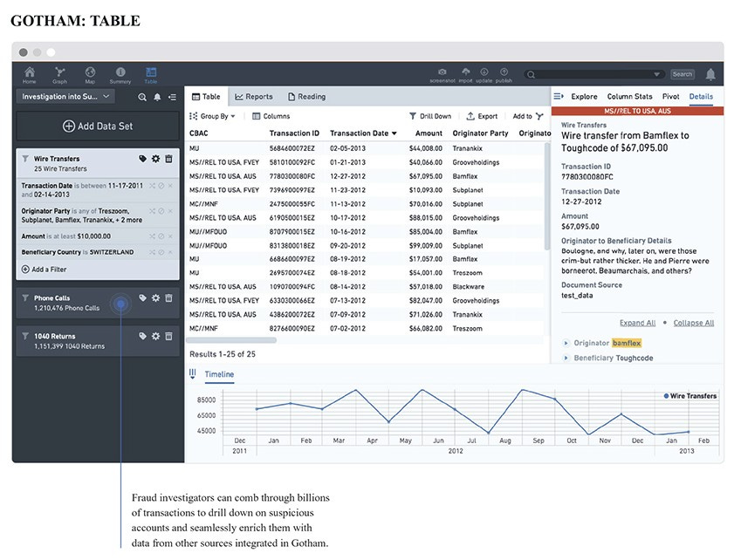Click the table horizontal scrollbar
Image resolution: width=734 pixels, height=560 pixels.
(x=231, y=340)
